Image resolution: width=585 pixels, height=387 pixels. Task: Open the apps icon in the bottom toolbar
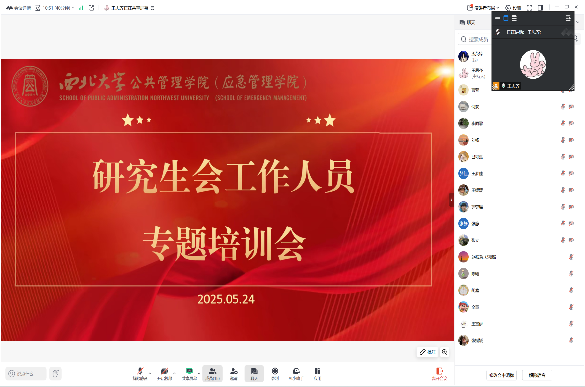click(x=275, y=373)
